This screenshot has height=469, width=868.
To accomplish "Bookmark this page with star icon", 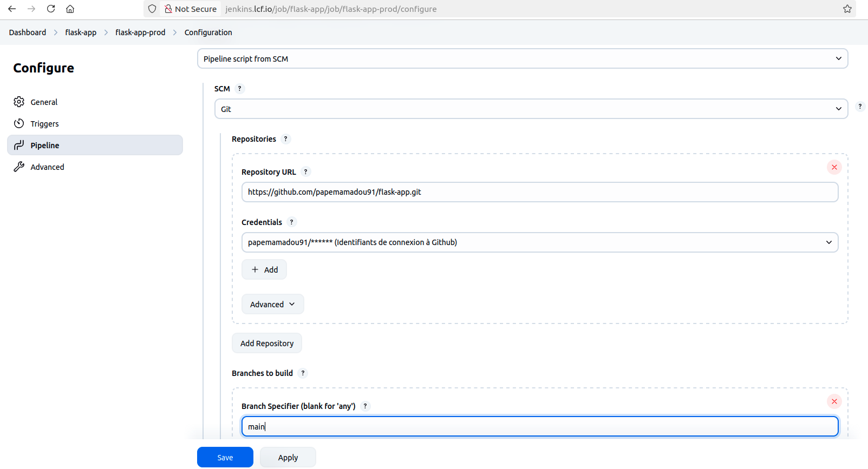I will [847, 9].
